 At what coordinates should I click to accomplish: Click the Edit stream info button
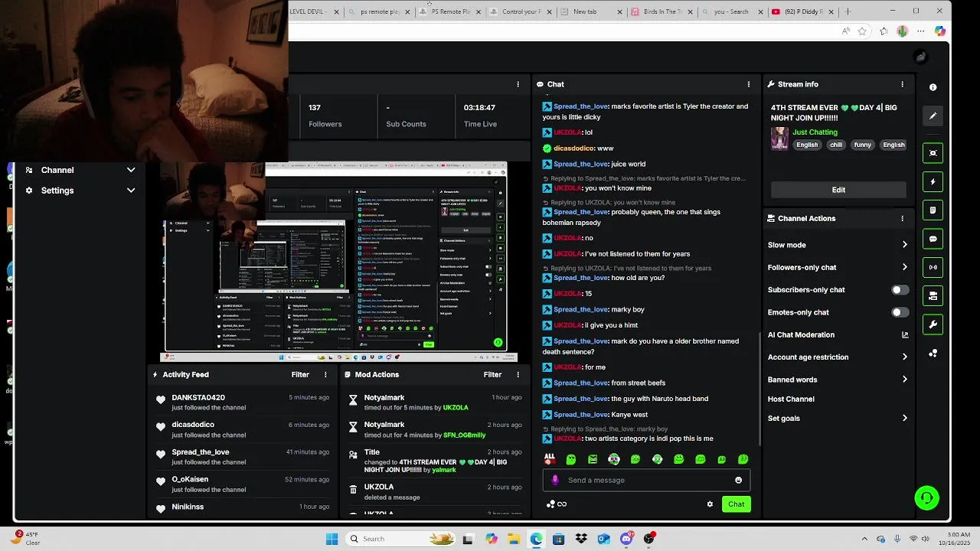(838, 190)
